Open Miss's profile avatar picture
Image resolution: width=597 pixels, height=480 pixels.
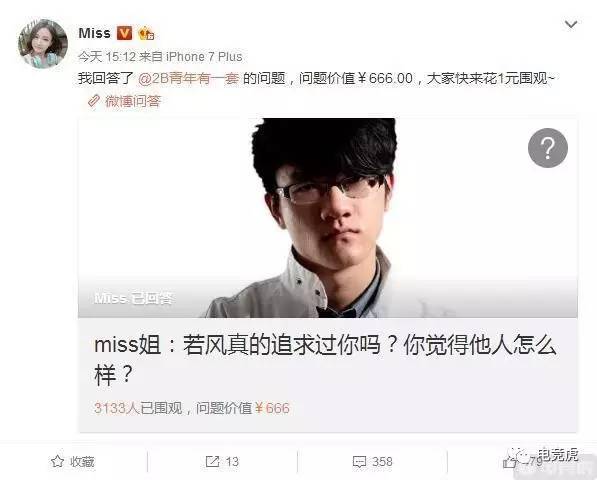43,44
